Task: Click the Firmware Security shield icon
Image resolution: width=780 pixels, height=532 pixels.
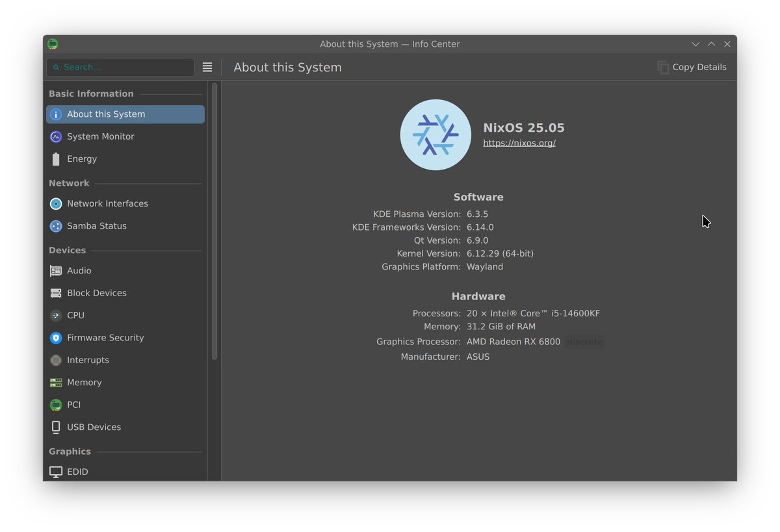Action: tap(56, 338)
